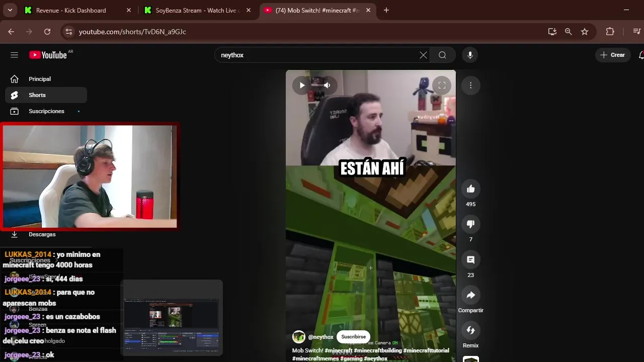Open YouTube notifications bell
644x362 pixels.
click(x=641, y=55)
